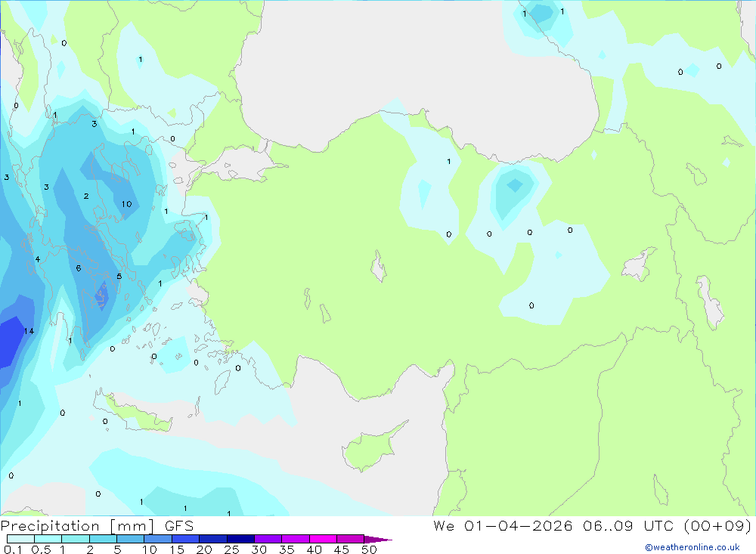Click the '6' precipitation value over Greece

click(x=79, y=268)
